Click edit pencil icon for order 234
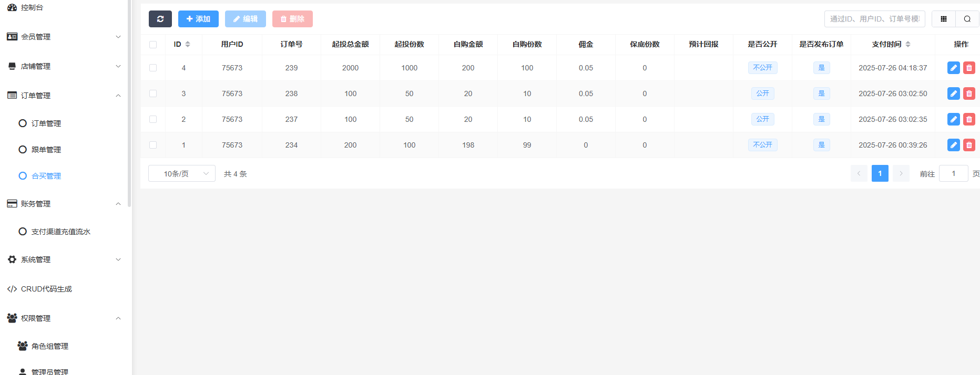The height and width of the screenshot is (375, 980). pyautogui.click(x=953, y=145)
